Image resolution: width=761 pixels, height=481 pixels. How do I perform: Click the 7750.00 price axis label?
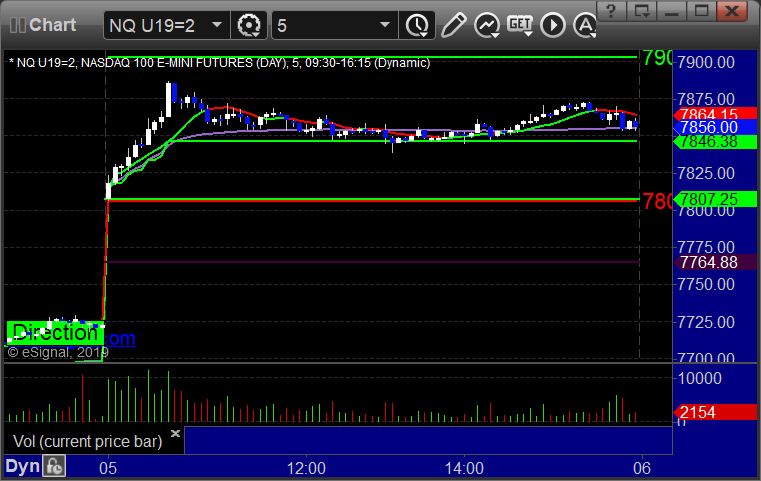pos(706,284)
